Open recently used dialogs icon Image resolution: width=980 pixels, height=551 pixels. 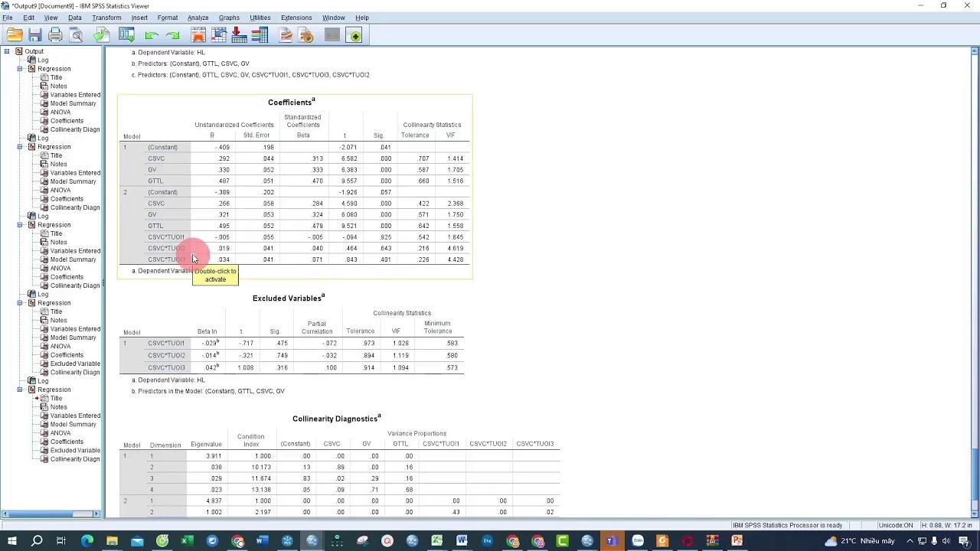[x=126, y=35]
